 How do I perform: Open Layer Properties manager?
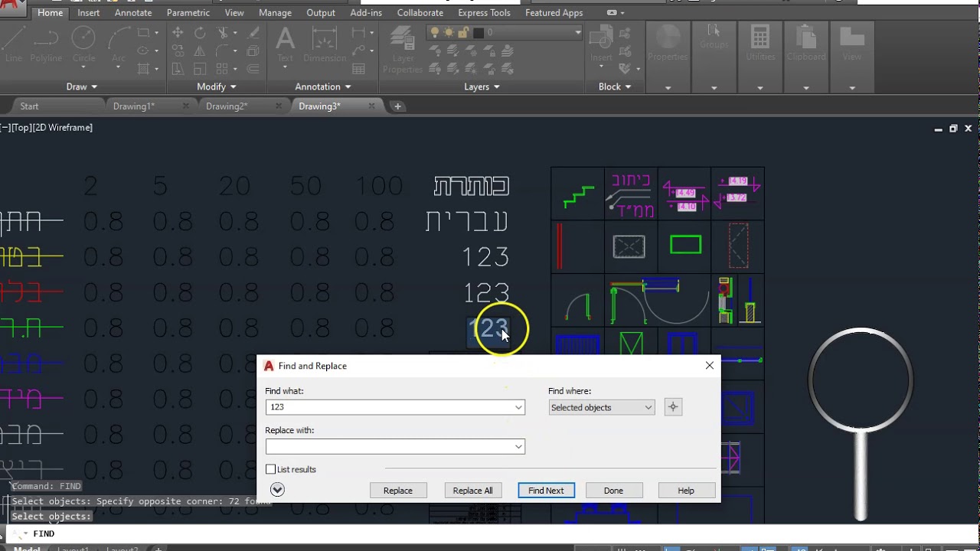pyautogui.click(x=403, y=50)
